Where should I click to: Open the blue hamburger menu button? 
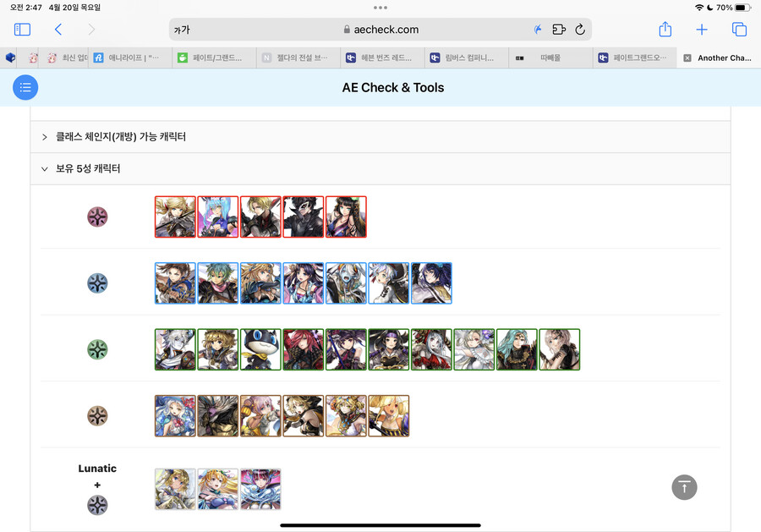(25, 87)
